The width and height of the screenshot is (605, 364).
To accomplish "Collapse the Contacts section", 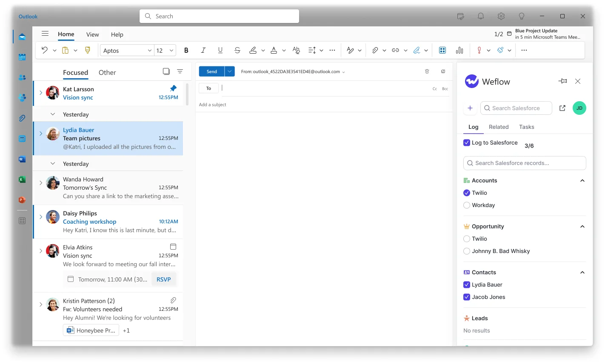I will tap(582, 273).
